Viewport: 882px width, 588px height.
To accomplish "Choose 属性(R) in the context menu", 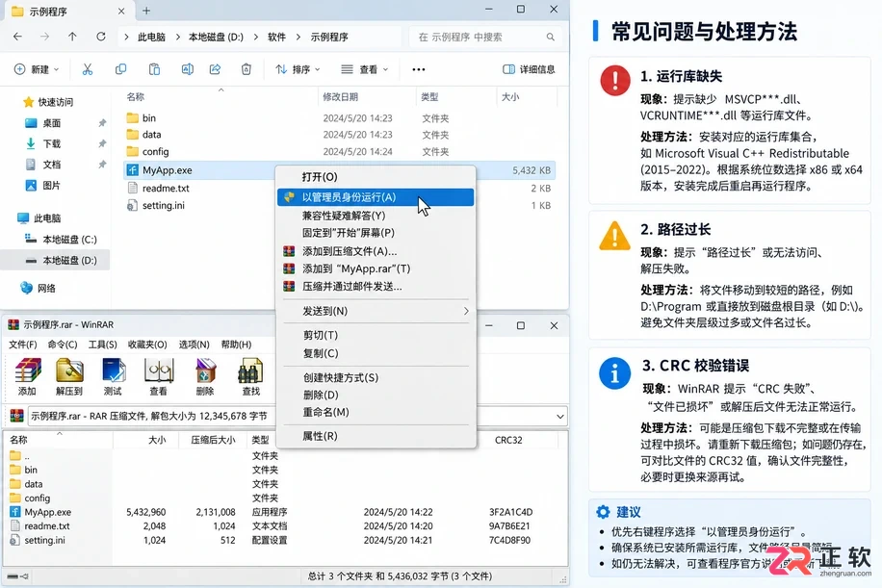I will [x=376, y=436].
